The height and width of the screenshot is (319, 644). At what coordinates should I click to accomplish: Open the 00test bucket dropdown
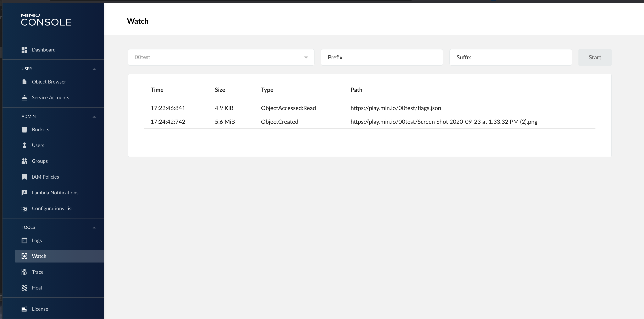tap(221, 57)
